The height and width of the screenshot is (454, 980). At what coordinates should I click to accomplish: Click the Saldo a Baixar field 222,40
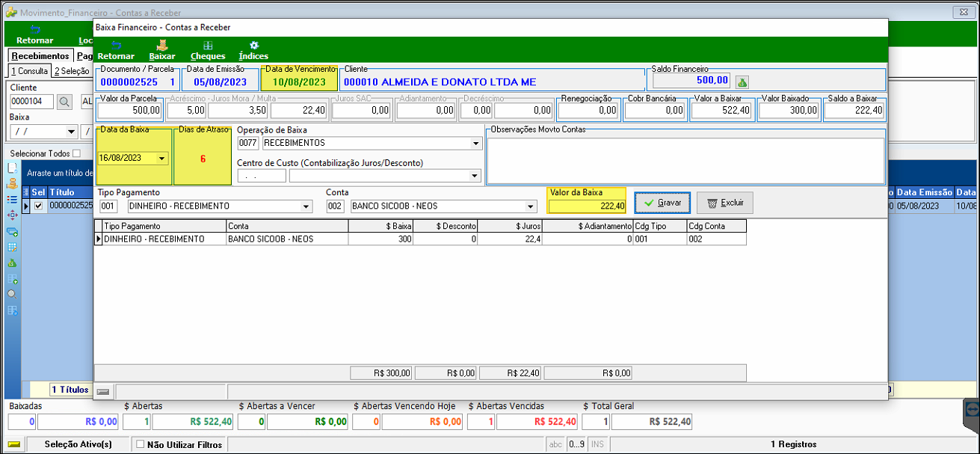[x=854, y=110]
